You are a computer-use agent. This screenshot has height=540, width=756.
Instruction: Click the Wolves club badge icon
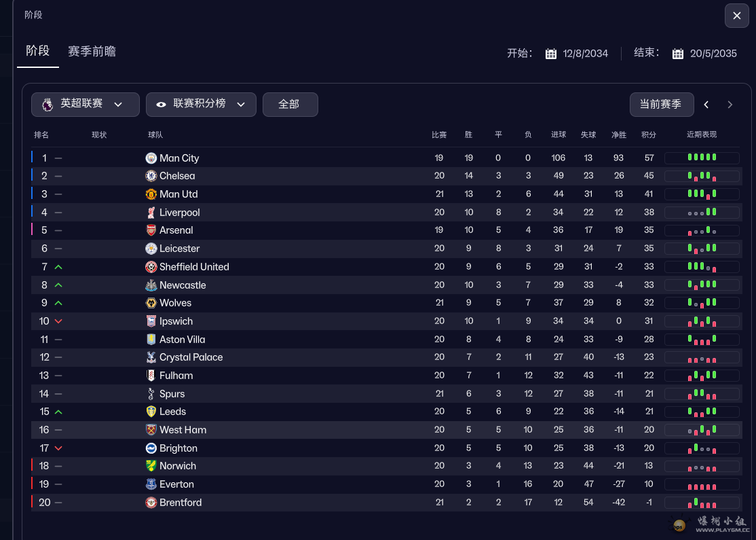tap(151, 303)
